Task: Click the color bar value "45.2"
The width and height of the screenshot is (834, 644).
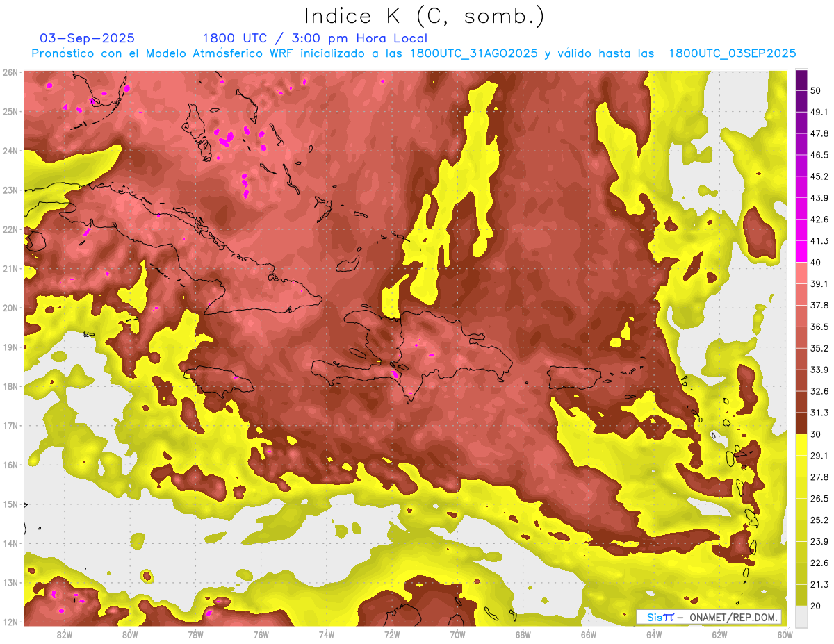Action: [819, 177]
